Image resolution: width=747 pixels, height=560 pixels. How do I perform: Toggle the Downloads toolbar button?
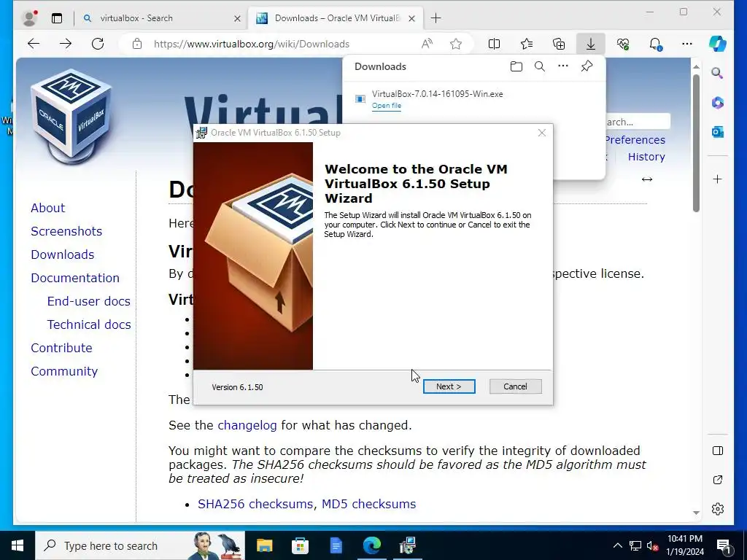coord(591,44)
